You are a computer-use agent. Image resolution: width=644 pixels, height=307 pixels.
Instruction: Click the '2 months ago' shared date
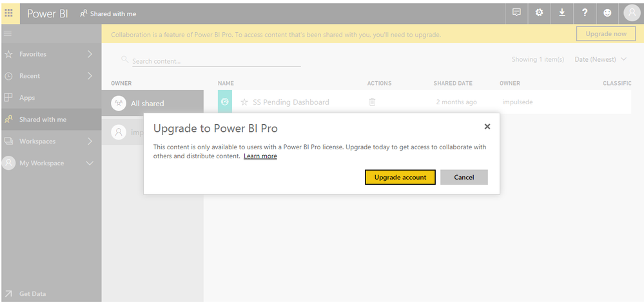[x=456, y=102]
